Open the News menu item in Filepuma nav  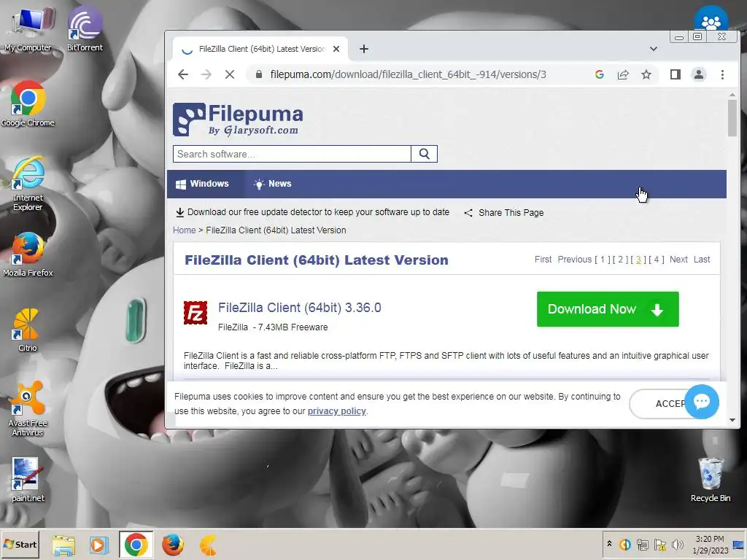(273, 184)
